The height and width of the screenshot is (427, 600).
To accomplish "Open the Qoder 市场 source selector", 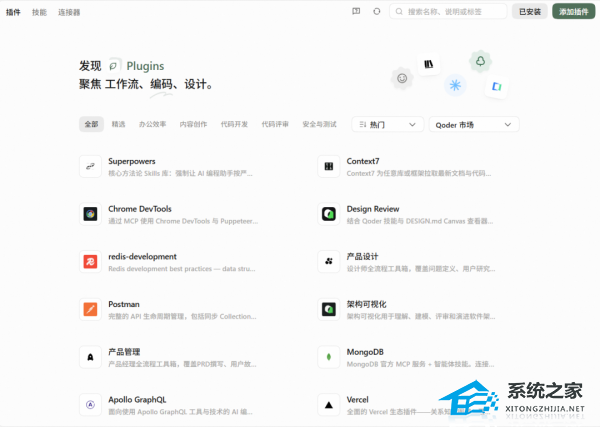I will click(x=474, y=125).
